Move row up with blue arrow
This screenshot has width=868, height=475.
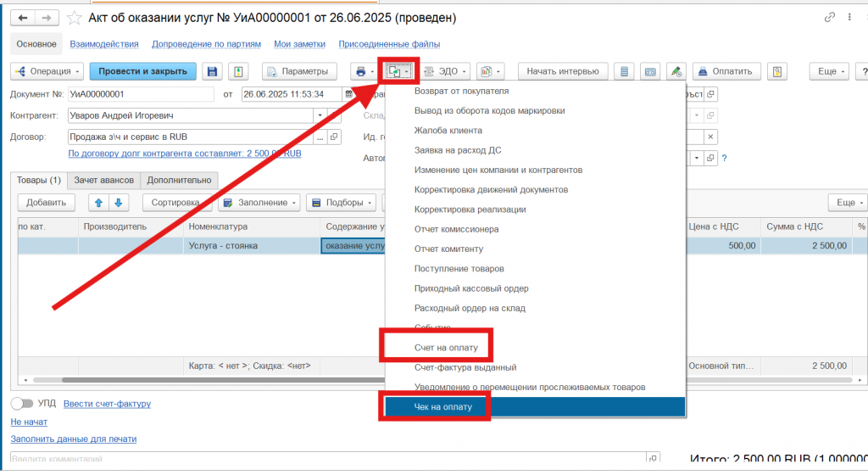pos(98,203)
